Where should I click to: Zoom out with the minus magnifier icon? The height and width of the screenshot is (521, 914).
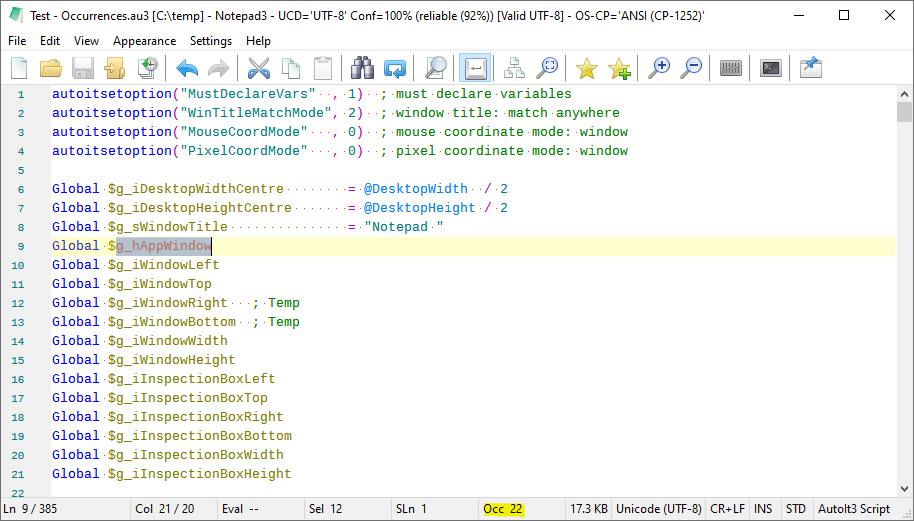coord(691,68)
